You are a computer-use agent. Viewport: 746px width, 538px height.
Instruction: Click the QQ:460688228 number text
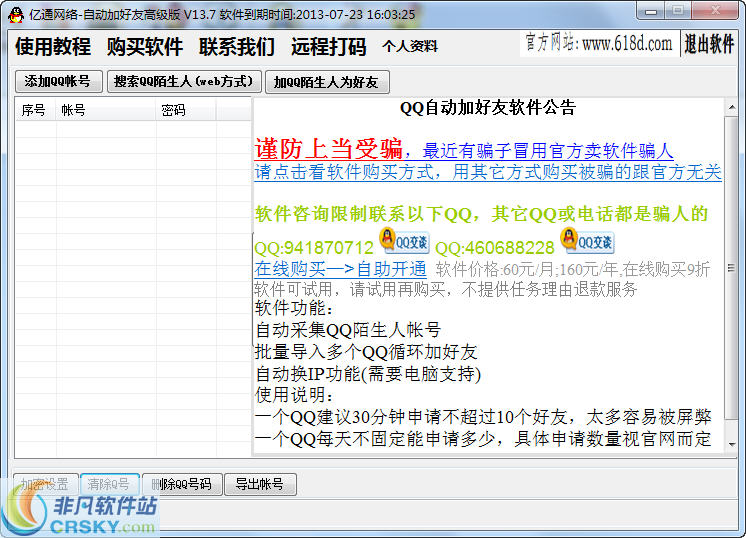pos(495,247)
